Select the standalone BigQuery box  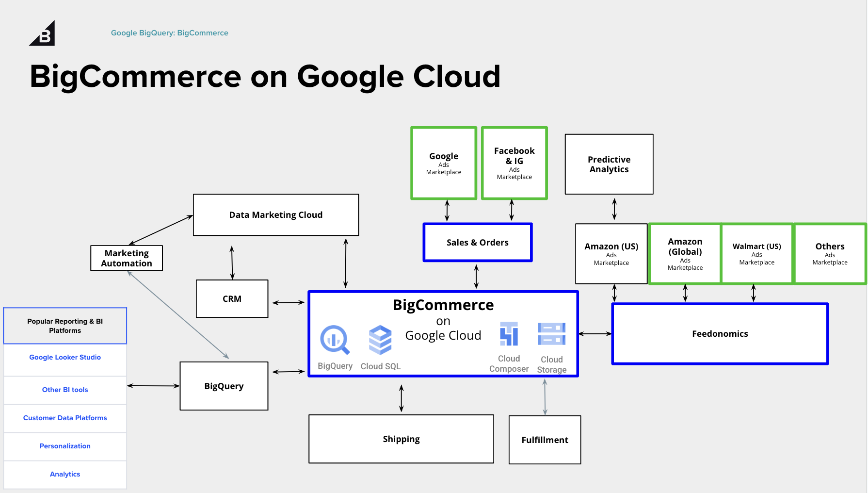224,386
